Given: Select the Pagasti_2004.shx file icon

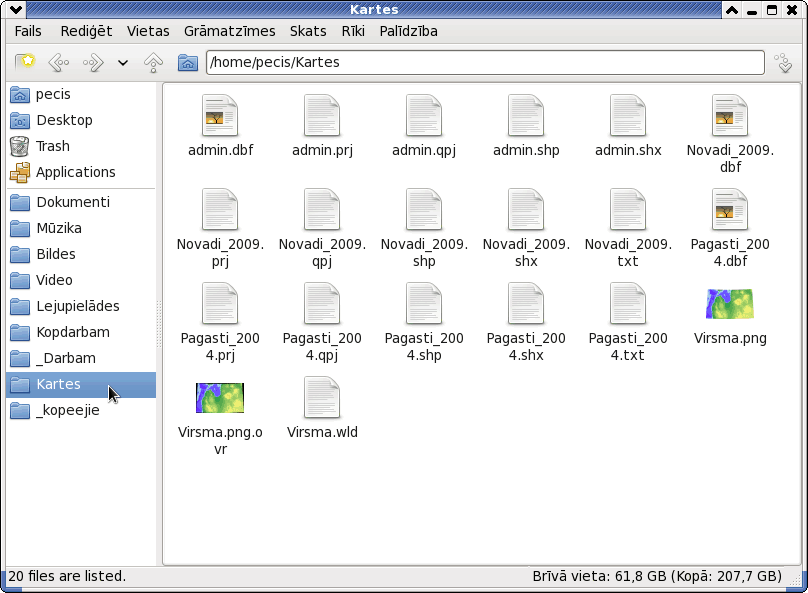Looking at the screenshot, I should click(x=526, y=303).
